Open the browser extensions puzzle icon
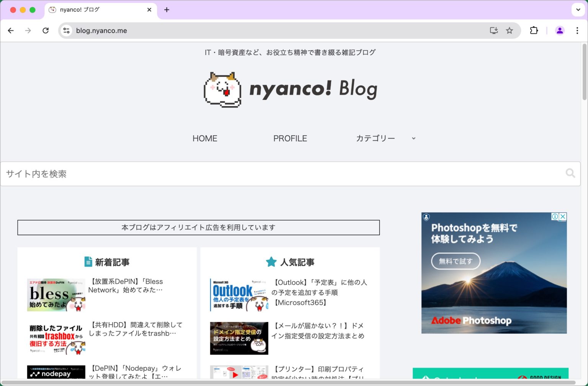588x386 pixels. (534, 30)
